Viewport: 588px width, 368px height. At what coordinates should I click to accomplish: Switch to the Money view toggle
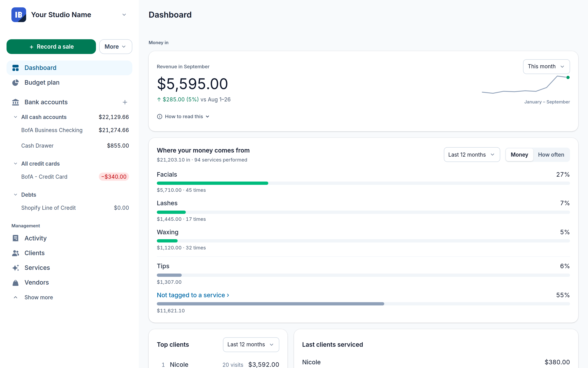pyautogui.click(x=519, y=155)
